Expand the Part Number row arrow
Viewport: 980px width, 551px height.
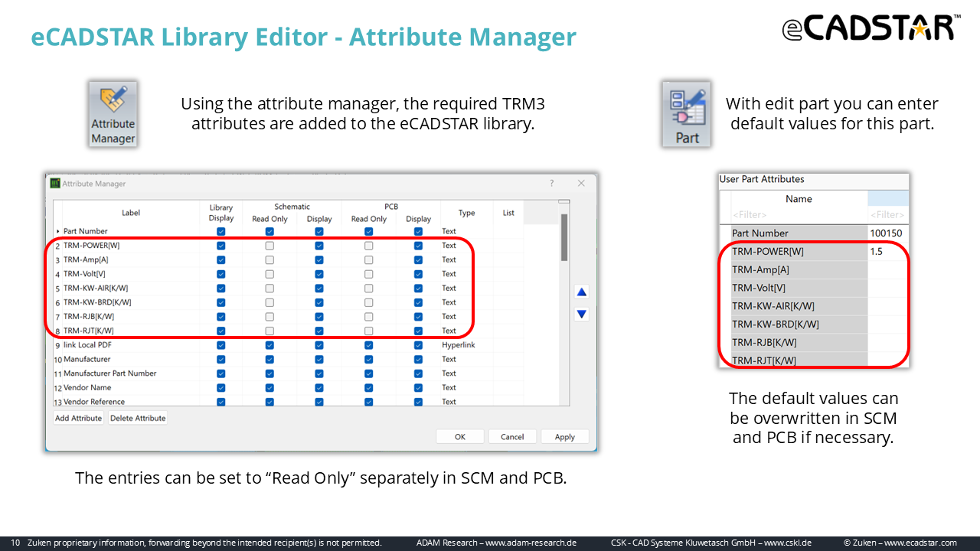point(57,231)
